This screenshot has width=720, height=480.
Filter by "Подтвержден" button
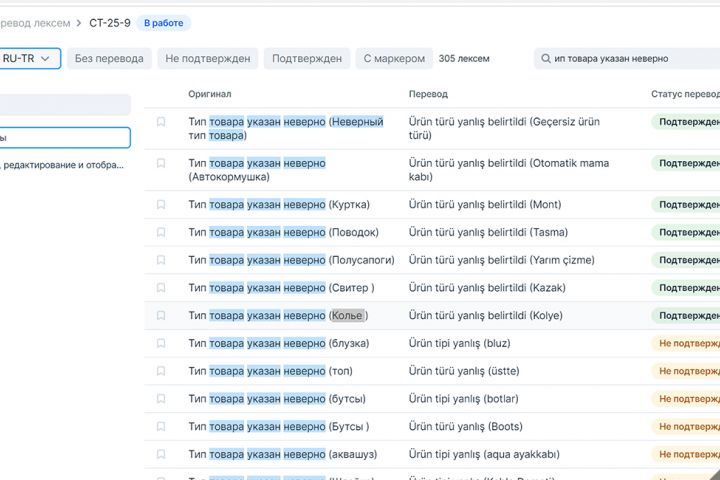[307, 59]
